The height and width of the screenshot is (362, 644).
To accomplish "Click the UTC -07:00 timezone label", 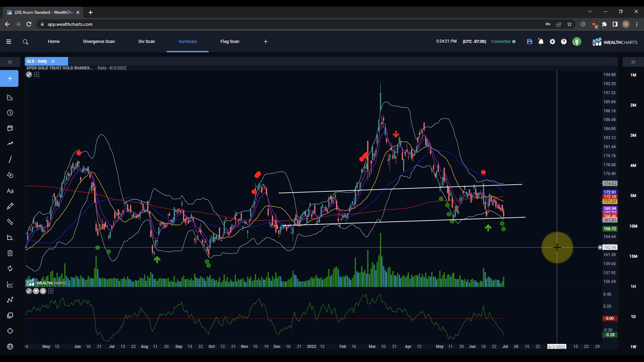I will [474, 42].
